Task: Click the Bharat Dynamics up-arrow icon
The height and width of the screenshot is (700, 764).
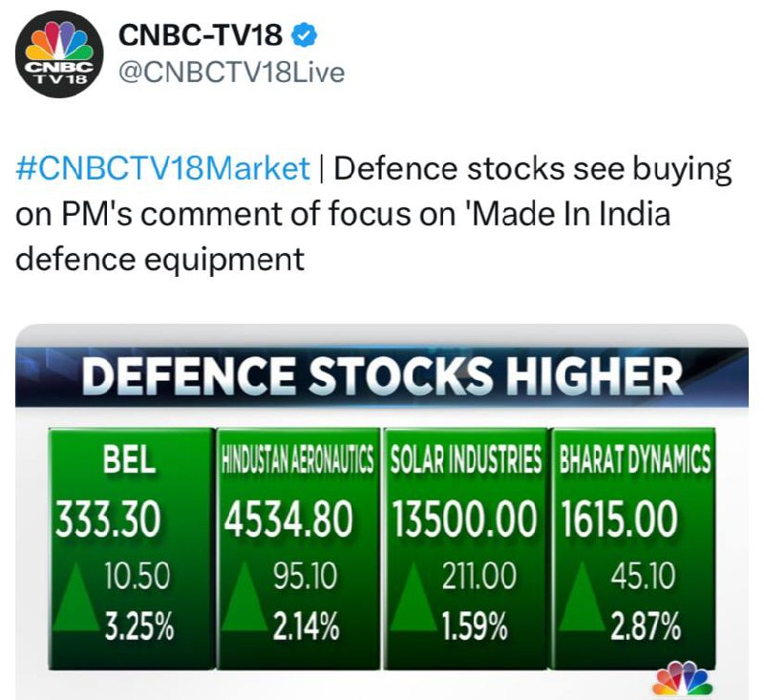Action: tap(583, 597)
